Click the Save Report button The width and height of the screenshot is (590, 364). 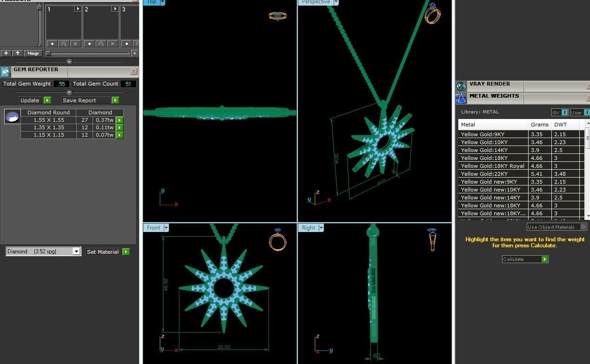pyautogui.click(x=90, y=100)
